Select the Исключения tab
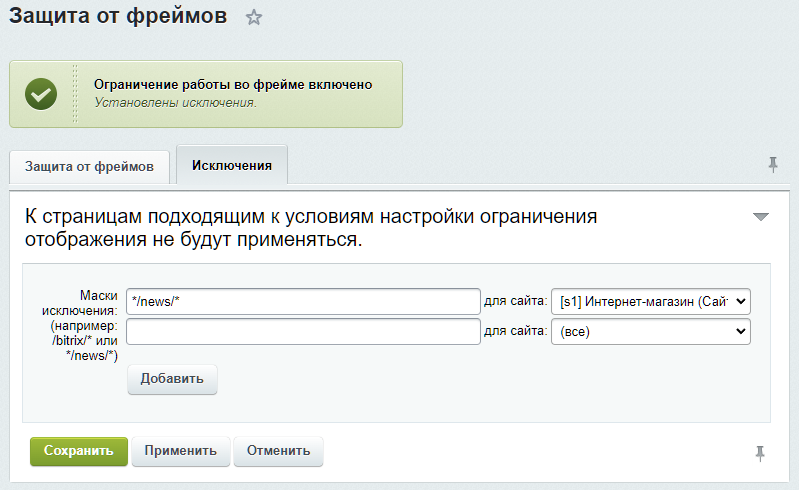Viewport: 799px width, 490px height. pyautogui.click(x=231, y=165)
